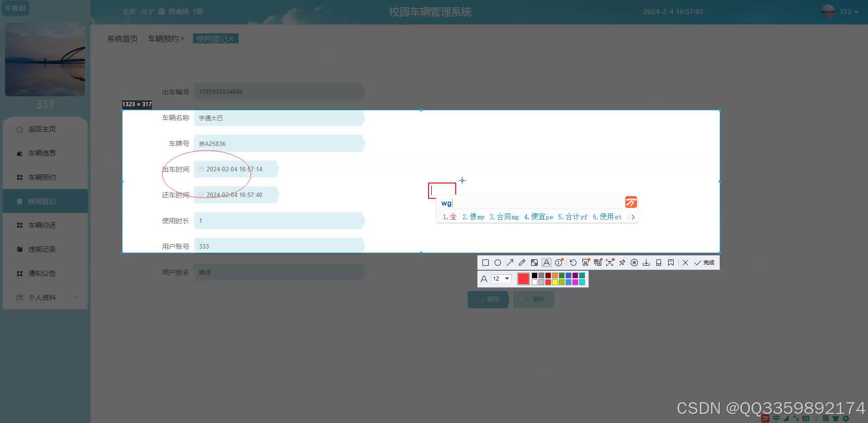The image size is (868, 423).
Task: Click the 车辆名称 field 宇通大巴
Action: tap(278, 118)
